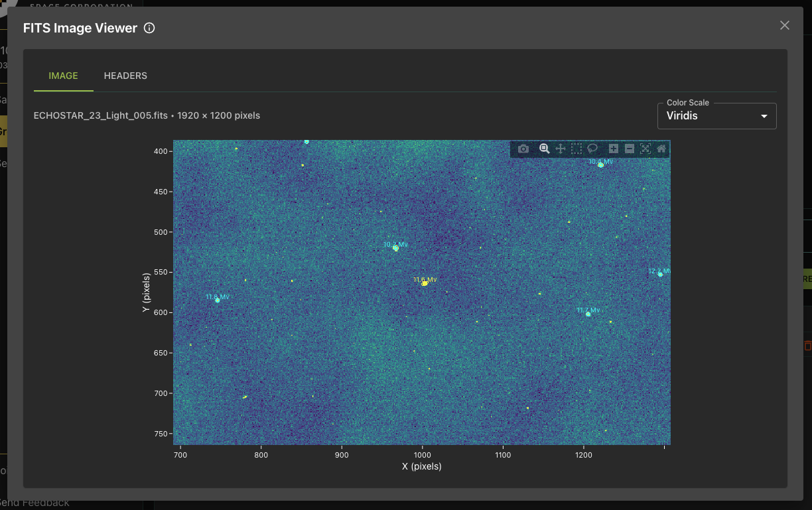This screenshot has width=812, height=510.
Task: Open the Color Scale Viridis dropdown
Action: [716, 116]
